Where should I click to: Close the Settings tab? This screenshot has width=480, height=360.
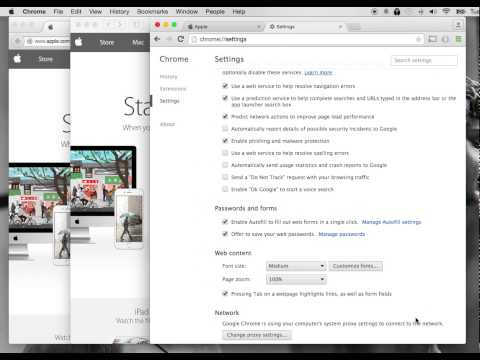(x=340, y=27)
